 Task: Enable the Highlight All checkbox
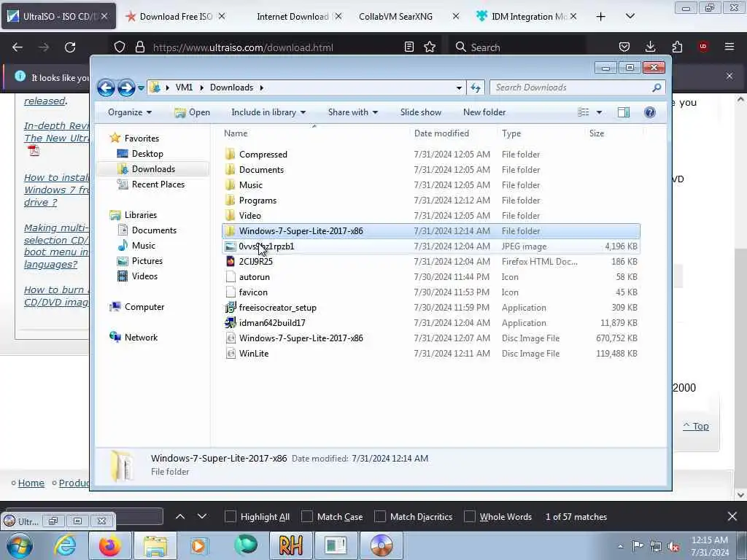[230, 517]
